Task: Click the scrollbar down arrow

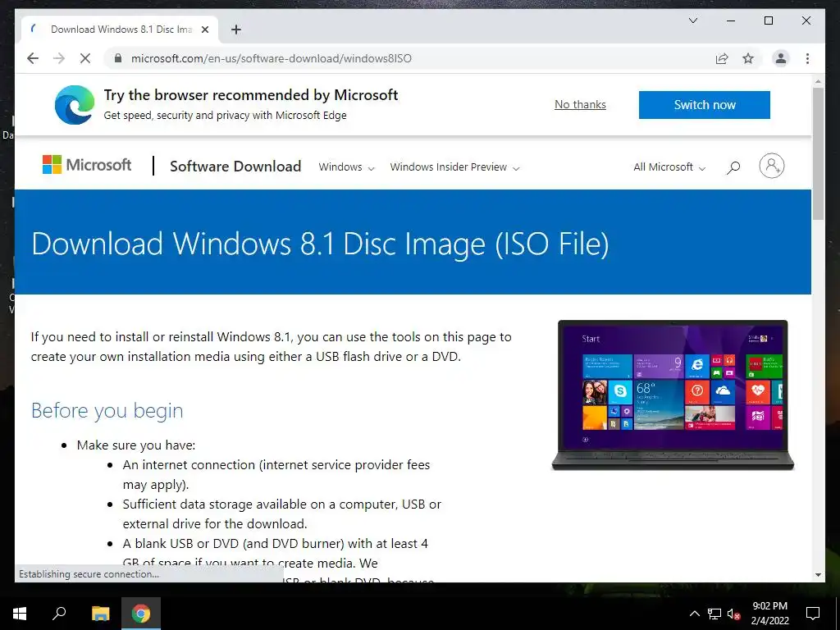Action: tap(818, 575)
